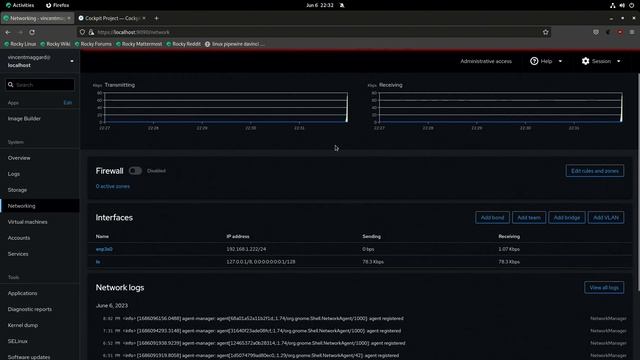Click the clock showing Jun 6 22:32
Viewport: 640px width, 360px height.
320,5
